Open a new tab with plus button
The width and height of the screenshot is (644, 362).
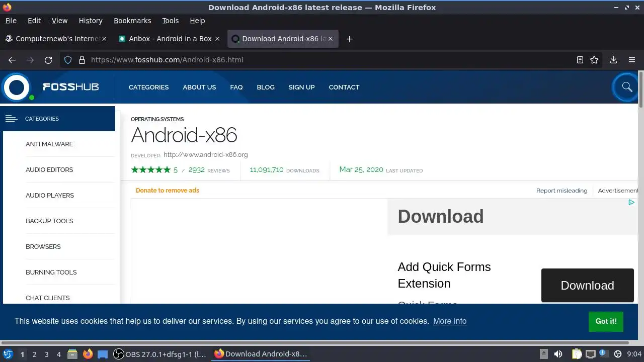(x=349, y=39)
